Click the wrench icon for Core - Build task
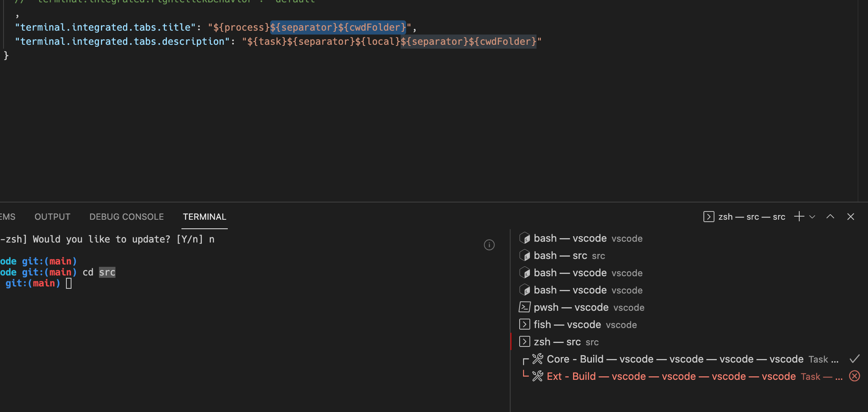Viewport: 868px width, 412px height. pyautogui.click(x=537, y=359)
